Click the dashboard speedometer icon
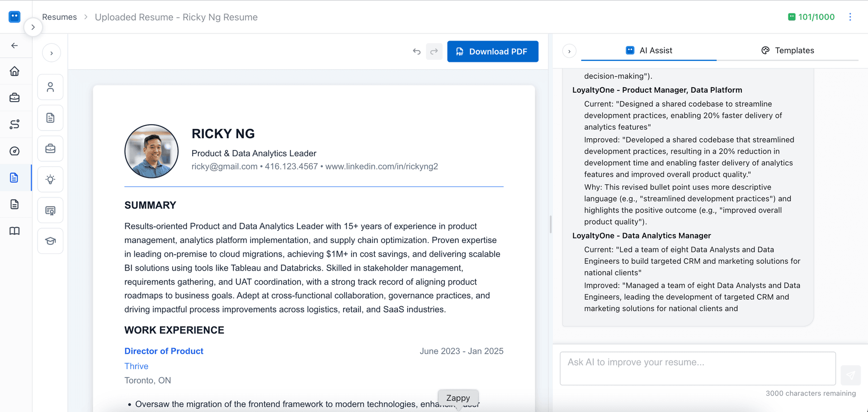 (15, 151)
